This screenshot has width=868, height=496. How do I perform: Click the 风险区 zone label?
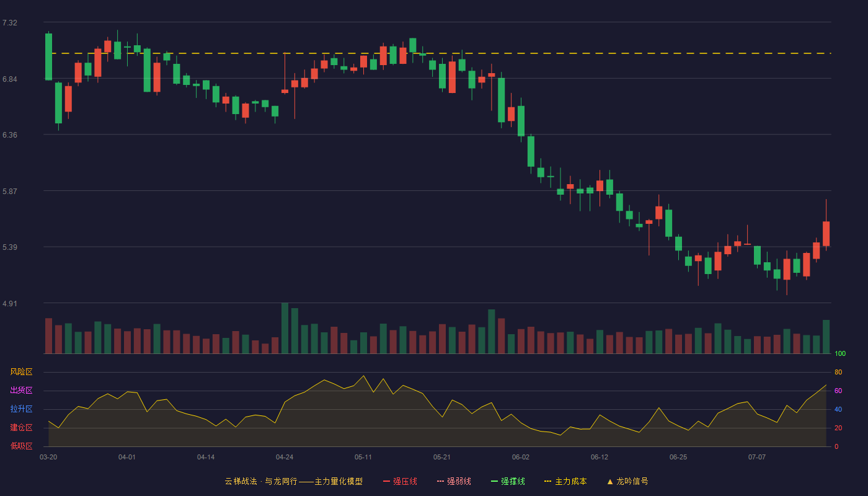tap(21, 372)
